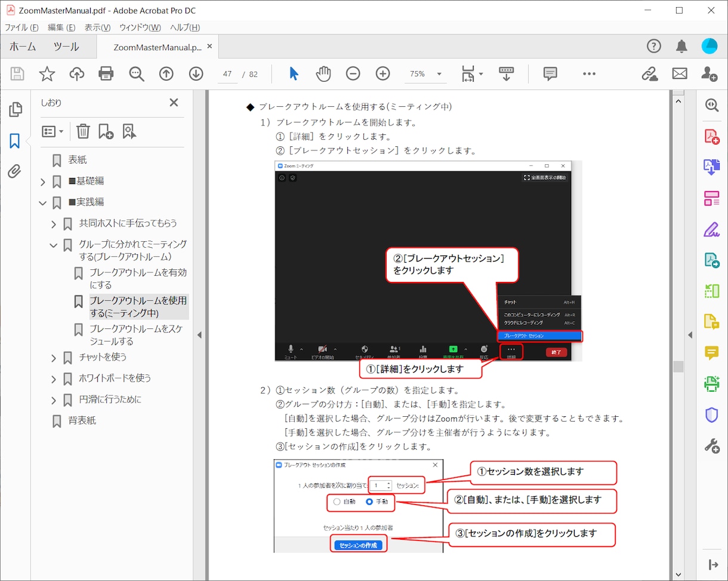Open Acrobat help question icon

pos(654,46)
